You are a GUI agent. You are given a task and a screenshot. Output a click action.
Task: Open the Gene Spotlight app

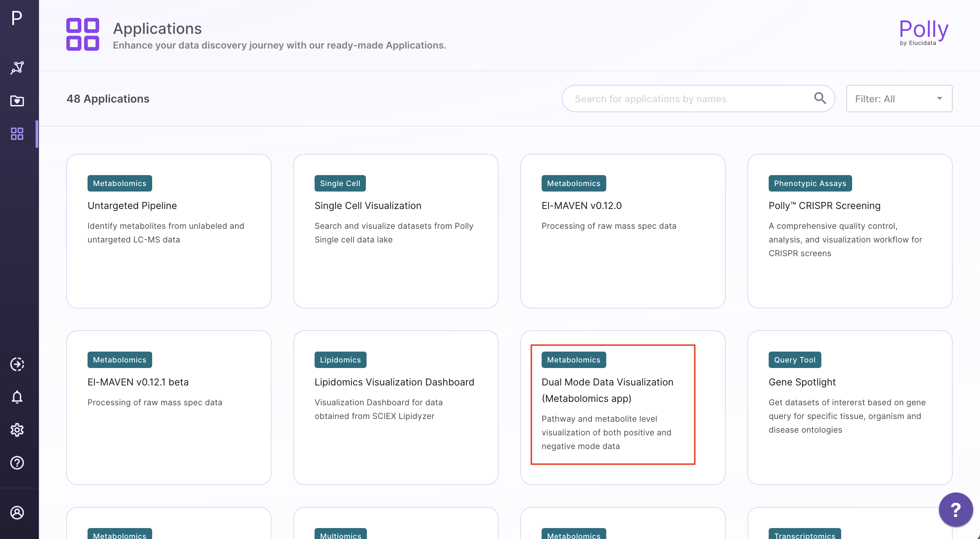850,407
